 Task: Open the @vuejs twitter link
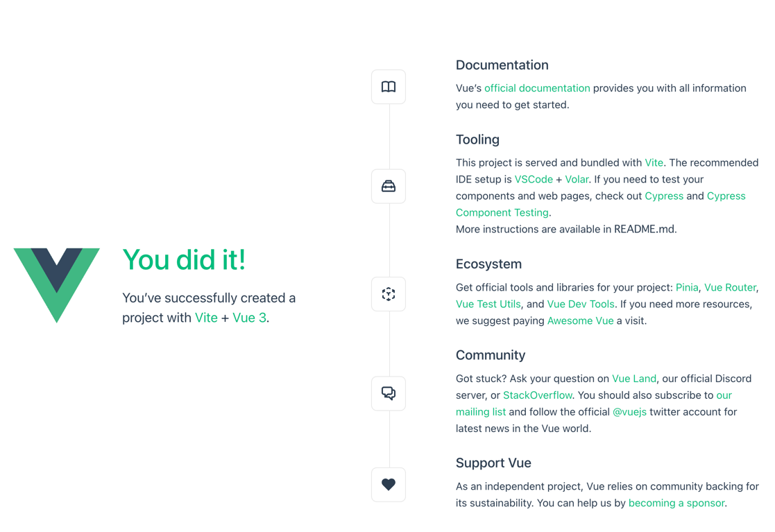click(x=629, y=412)
